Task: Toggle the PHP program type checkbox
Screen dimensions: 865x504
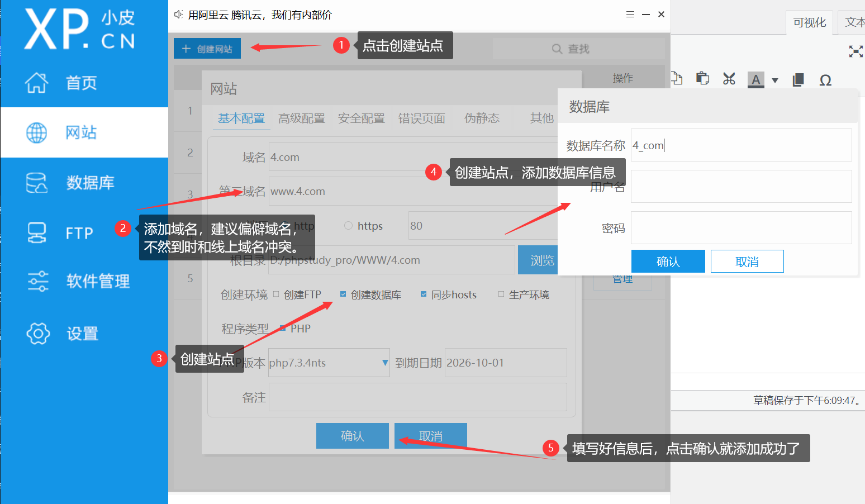Action: pyautogui.click(x=283, y=329)
